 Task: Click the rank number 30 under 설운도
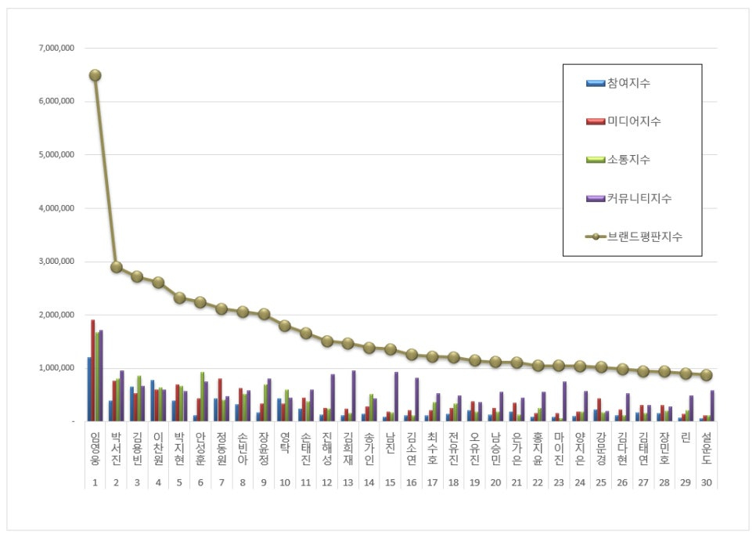pyautogui.click(x=707, y=484)
